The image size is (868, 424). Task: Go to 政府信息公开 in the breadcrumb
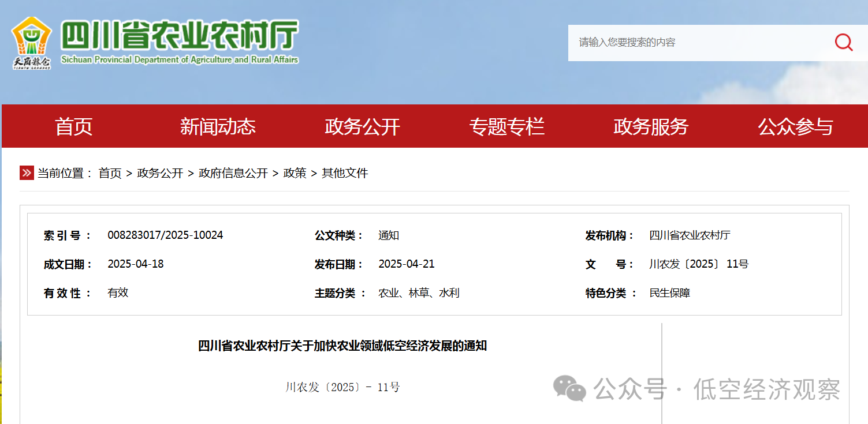point(233,173)
